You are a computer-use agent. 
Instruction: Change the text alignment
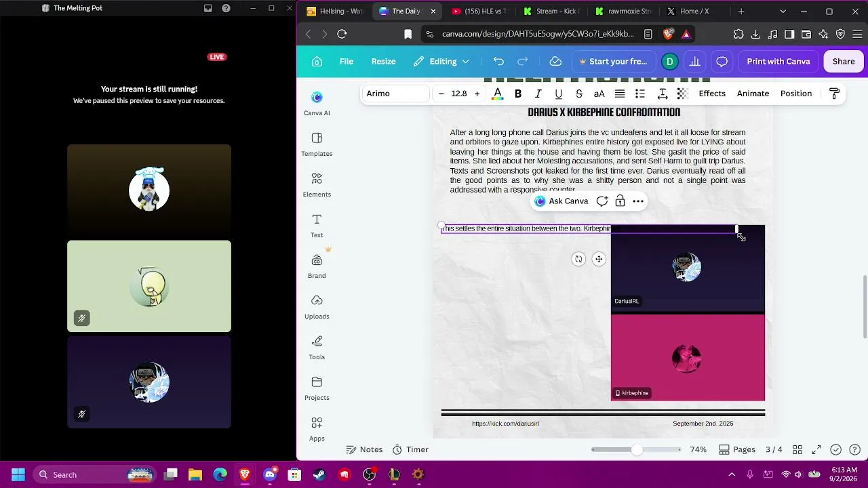[620, 94]
